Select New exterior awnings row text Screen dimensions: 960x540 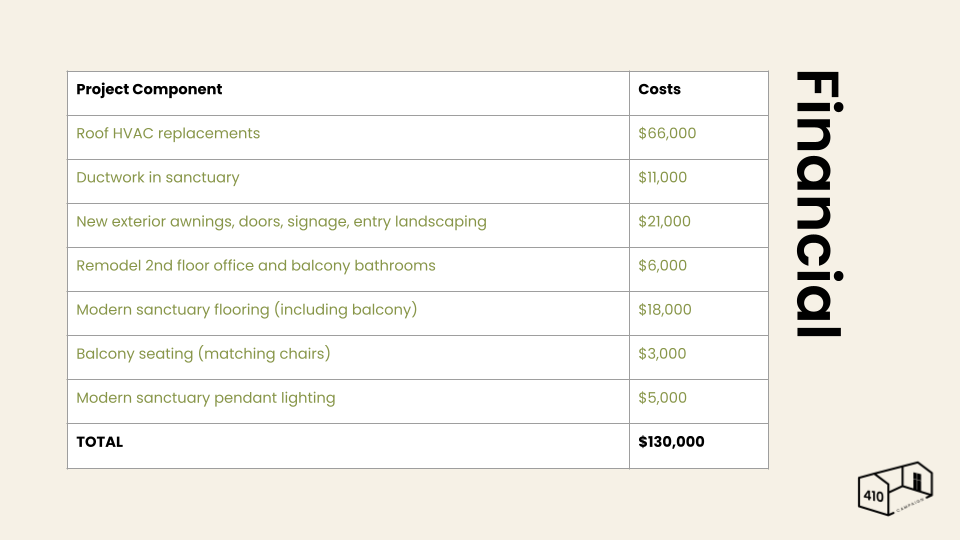click(x=282, y=222)
